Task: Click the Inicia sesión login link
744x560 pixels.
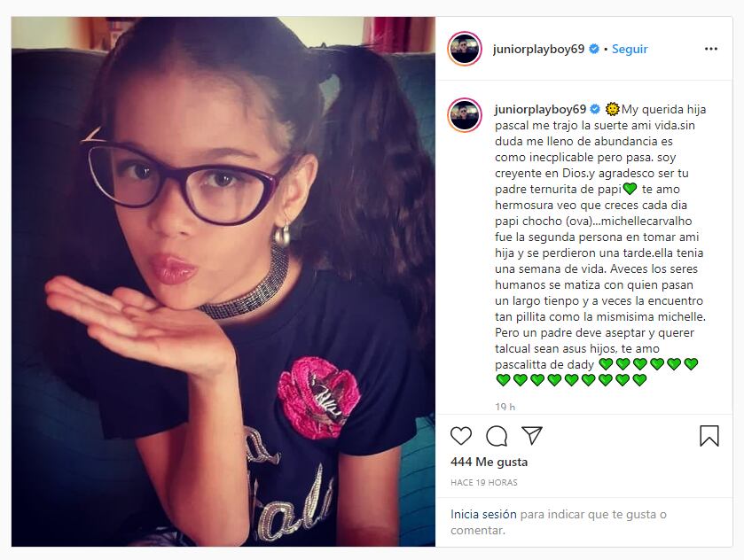Action: [x=483, y=514]
